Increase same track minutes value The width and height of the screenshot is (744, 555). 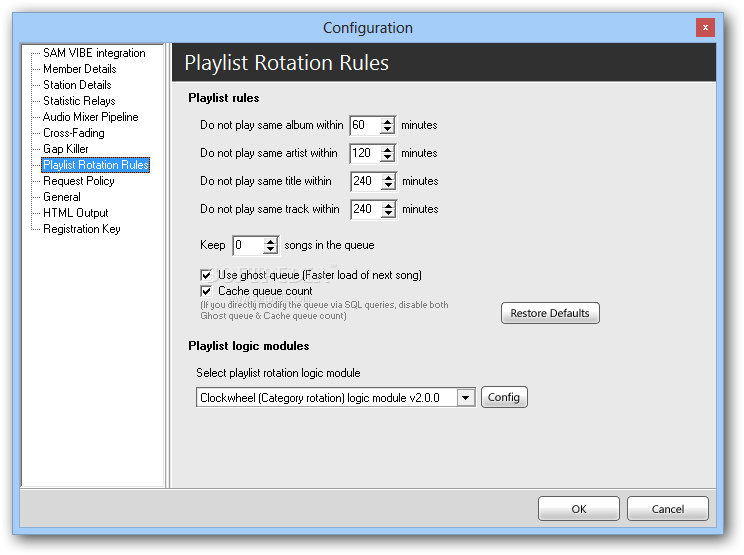tap(389, 205)
